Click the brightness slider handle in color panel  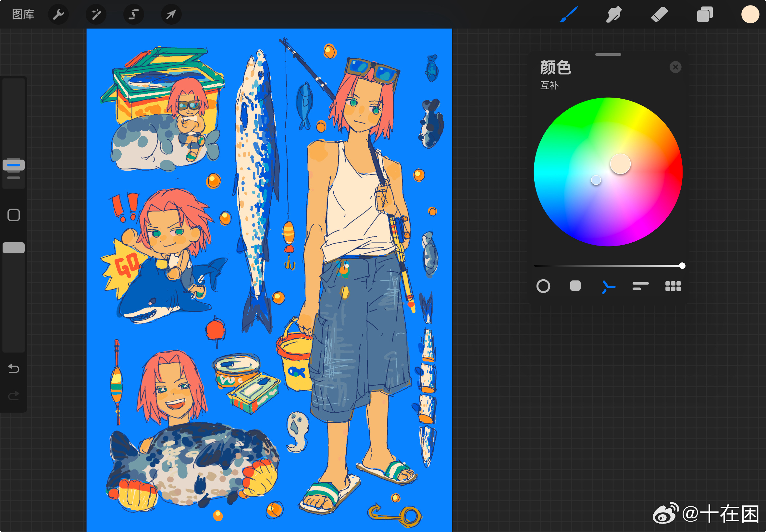[682, 266]
